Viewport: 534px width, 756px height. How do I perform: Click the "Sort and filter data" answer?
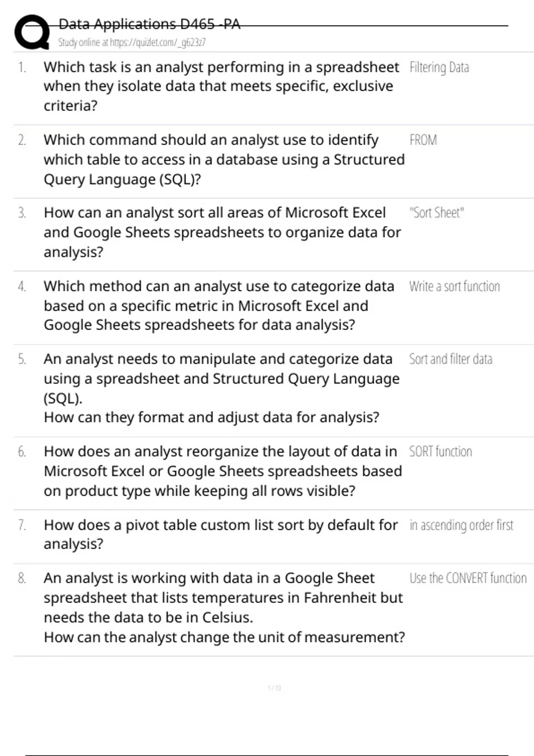451,359
